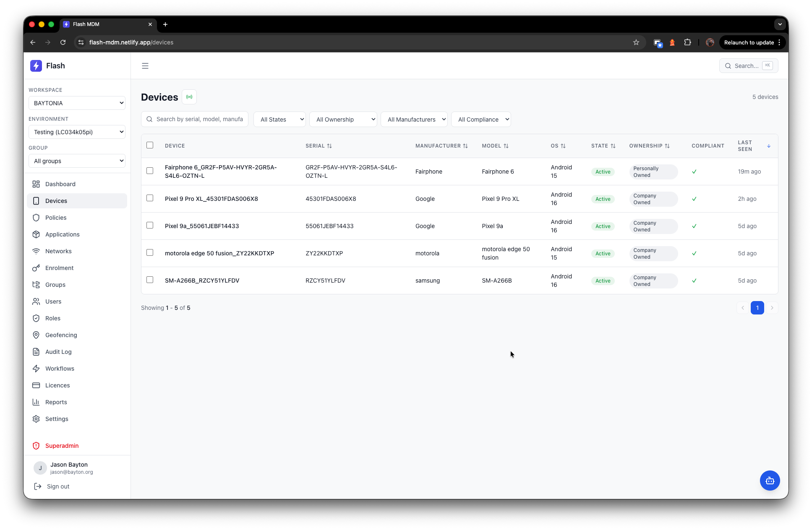The height and width of the screenshot is (530, 812).
Task: Go to Policies in the sidebar
Action: coord(56,218)
